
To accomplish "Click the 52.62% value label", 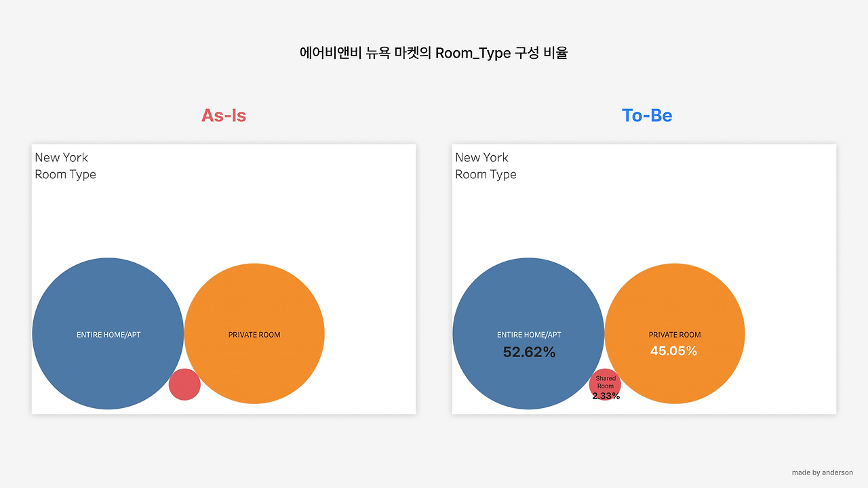I will tap(529, 352).
